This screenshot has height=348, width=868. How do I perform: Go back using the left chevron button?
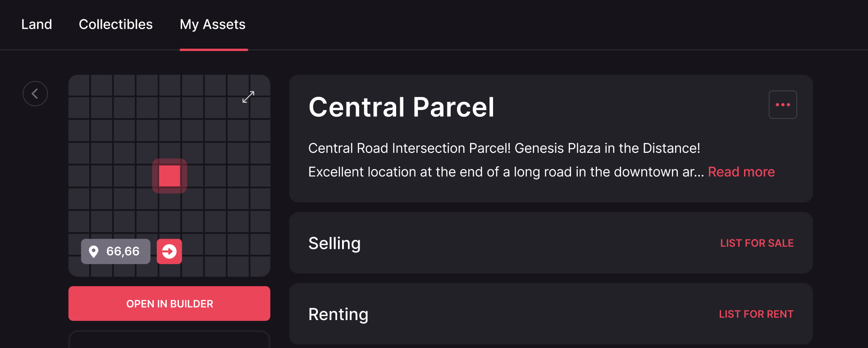[x=35, y=94]
